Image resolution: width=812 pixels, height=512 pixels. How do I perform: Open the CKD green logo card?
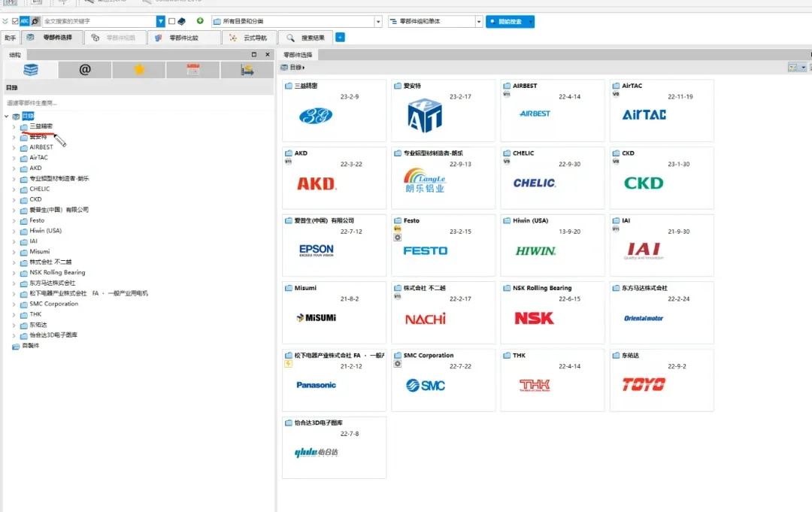click(644, 183)
